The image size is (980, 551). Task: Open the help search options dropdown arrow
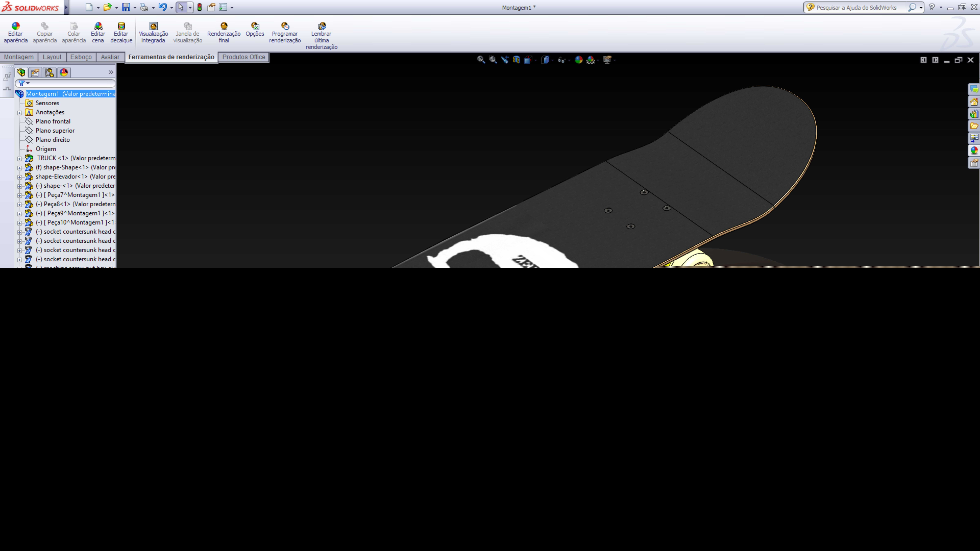click(921, 8)
